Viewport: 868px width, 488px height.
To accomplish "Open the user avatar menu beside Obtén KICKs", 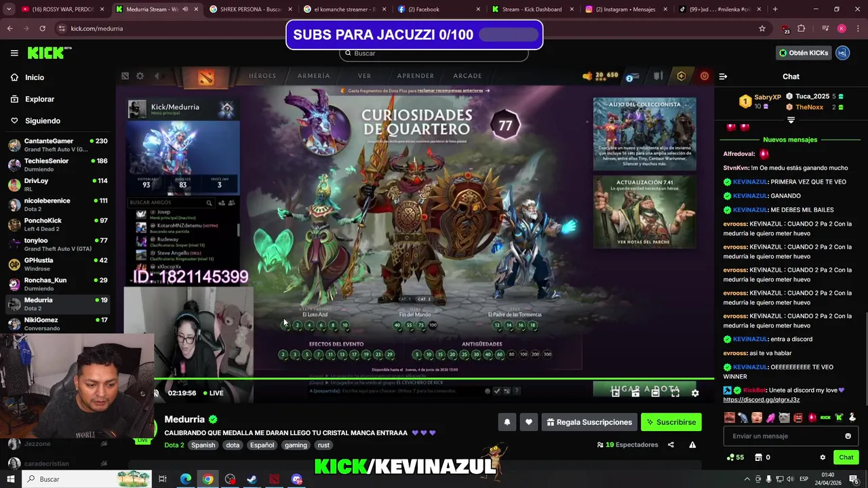I will click(x=843, y=53).
